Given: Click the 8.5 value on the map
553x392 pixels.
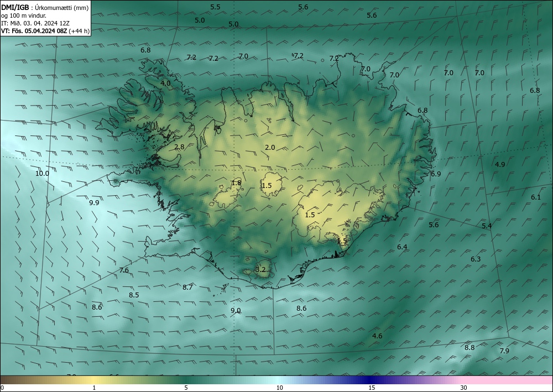Looking at the screenshot, I should coord(134,295).
